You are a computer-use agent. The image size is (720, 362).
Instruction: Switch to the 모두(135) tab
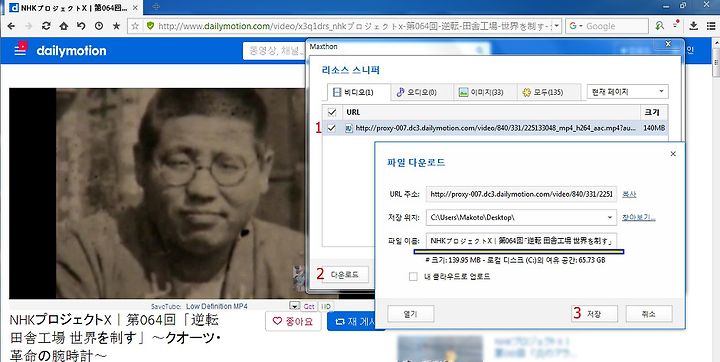548,92
